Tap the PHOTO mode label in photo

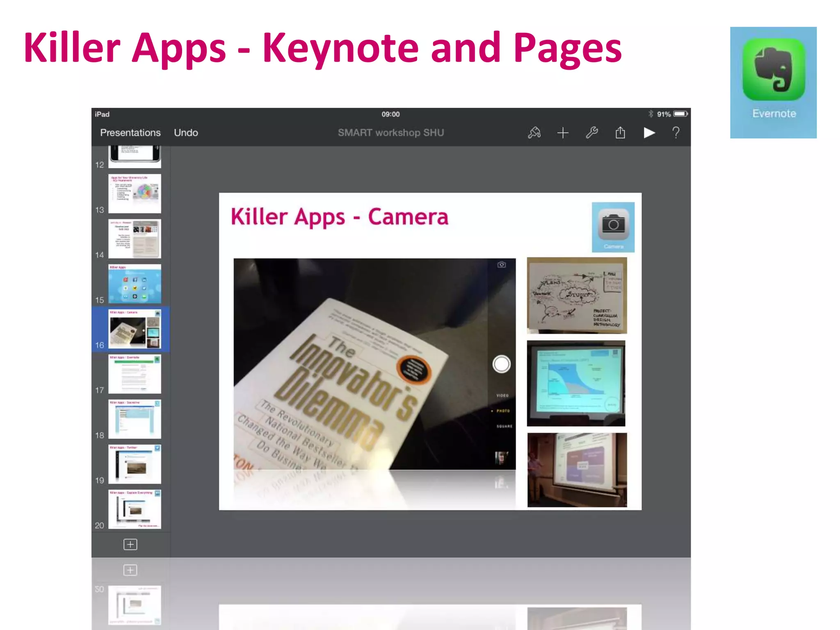tap(503, 411)
